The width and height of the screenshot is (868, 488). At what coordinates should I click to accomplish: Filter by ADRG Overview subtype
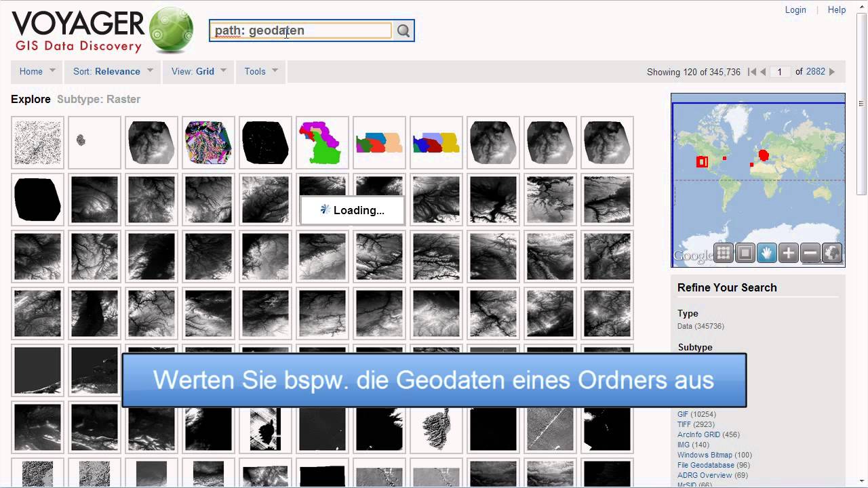705,475
